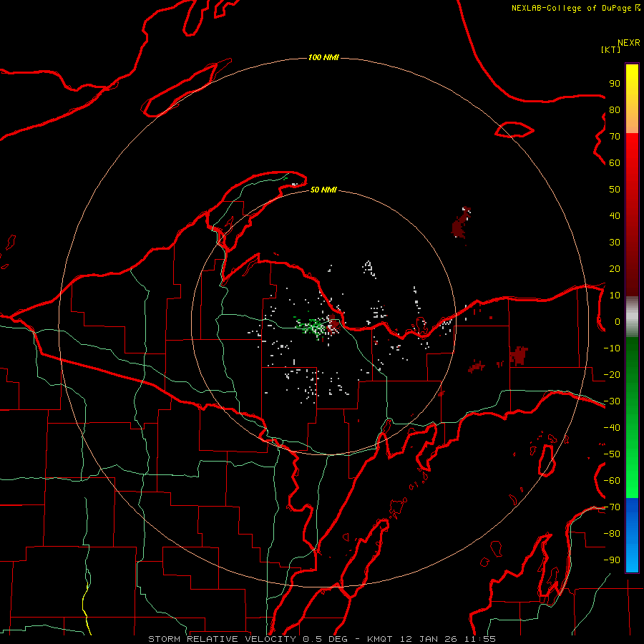
Task: Click the 70 value on velocity scale
Action: [x=615, y=137]
